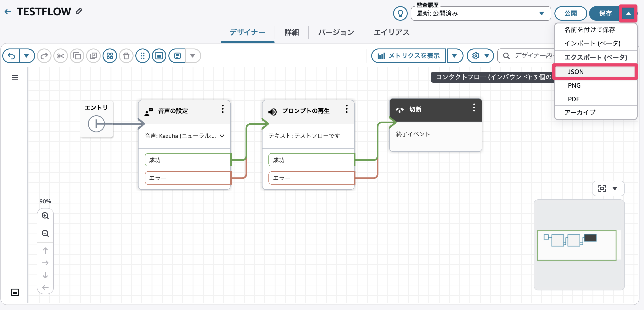This screenshot has height=310, width=644.
Task: Choose PNG export option
Action: pos(595,86)
